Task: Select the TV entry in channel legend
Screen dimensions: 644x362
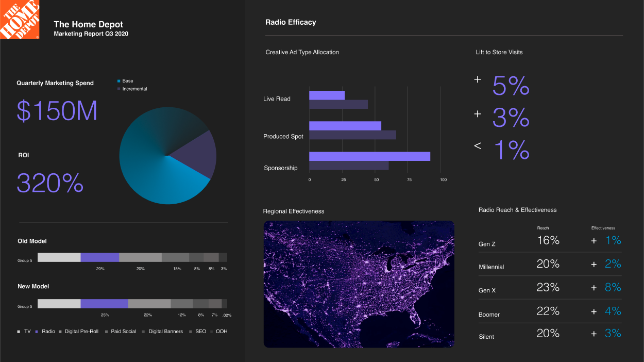Action: pos(24,332)
